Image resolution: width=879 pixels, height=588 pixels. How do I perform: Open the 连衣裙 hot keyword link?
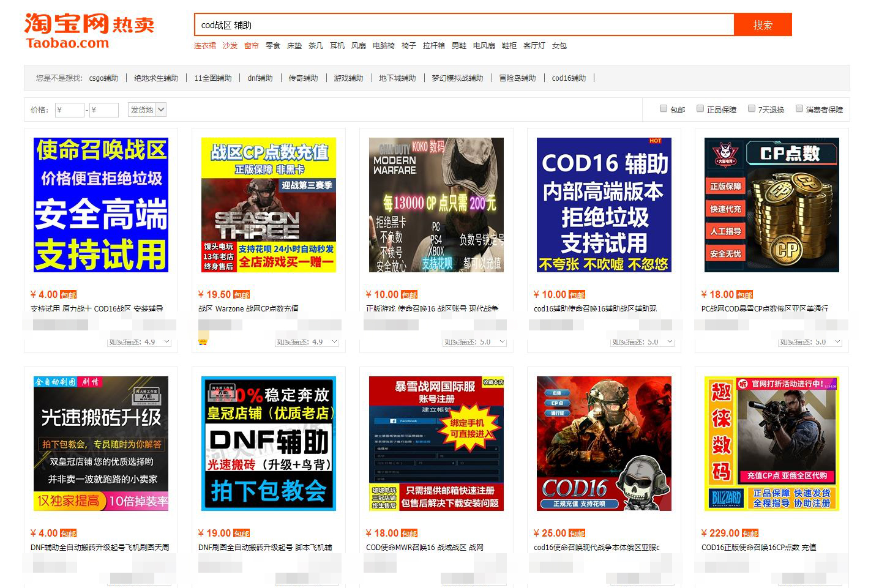205,46
